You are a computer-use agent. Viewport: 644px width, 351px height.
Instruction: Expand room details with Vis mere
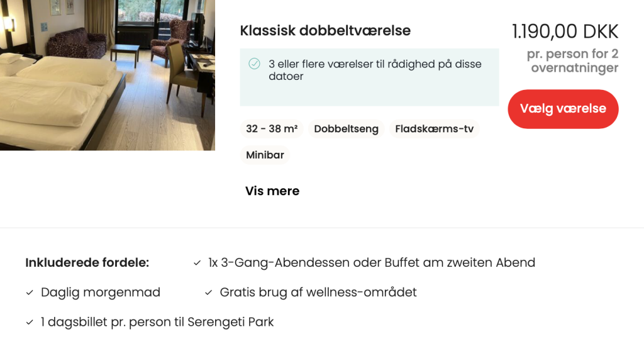tap(272, 191)
